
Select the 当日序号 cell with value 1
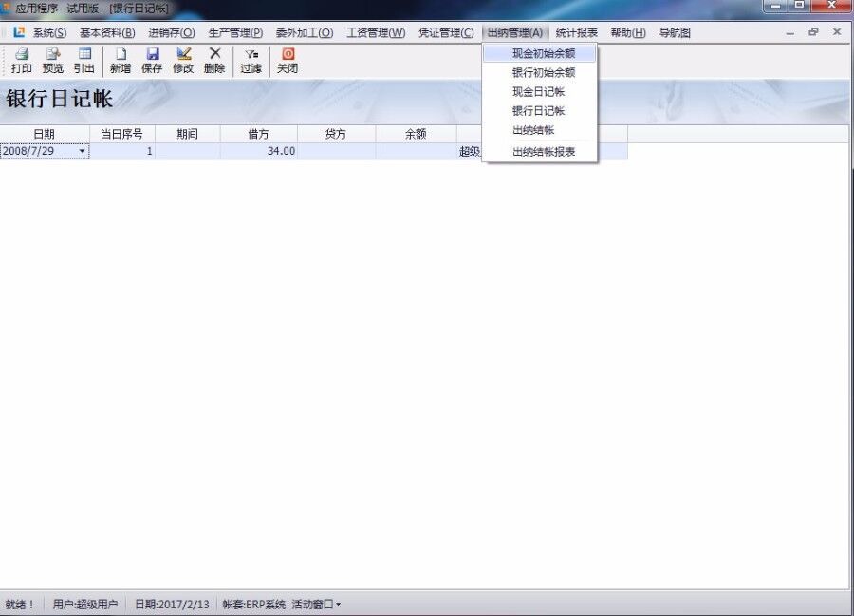[122, 151]
